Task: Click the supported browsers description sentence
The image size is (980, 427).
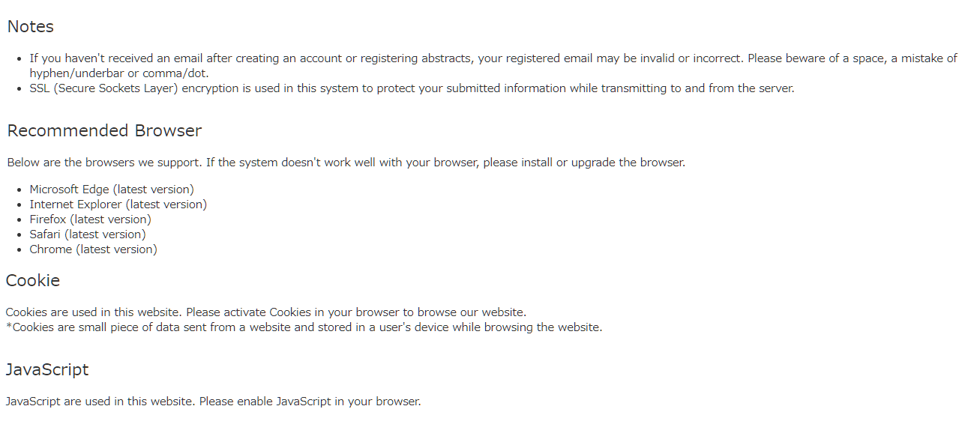Action: point(346,163)
